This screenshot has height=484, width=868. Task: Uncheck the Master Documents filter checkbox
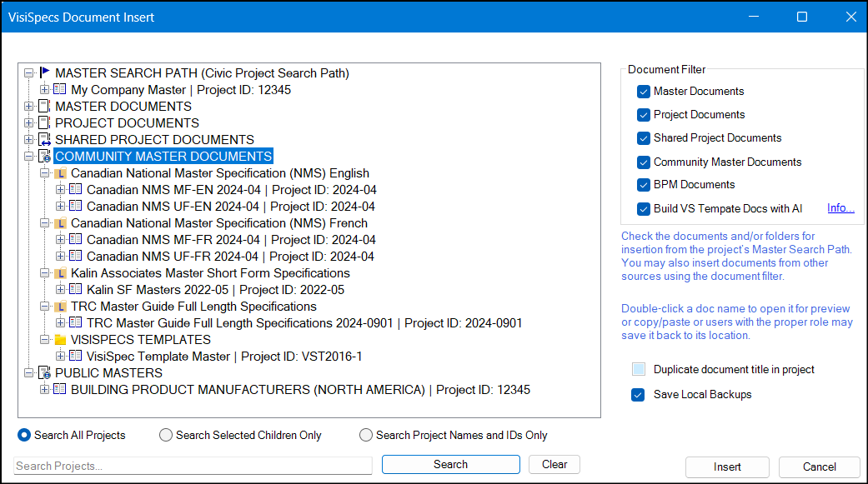point(643,92)
